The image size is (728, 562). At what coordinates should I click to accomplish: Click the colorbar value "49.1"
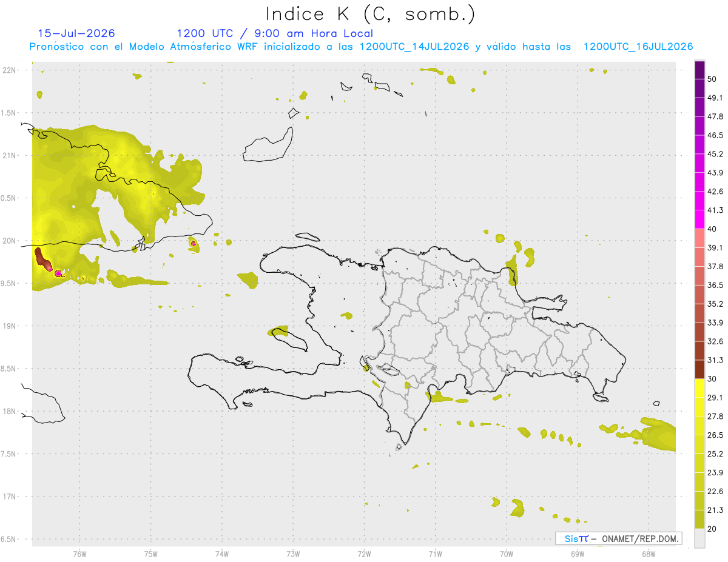pyautogui.click(x=715, y=98)
